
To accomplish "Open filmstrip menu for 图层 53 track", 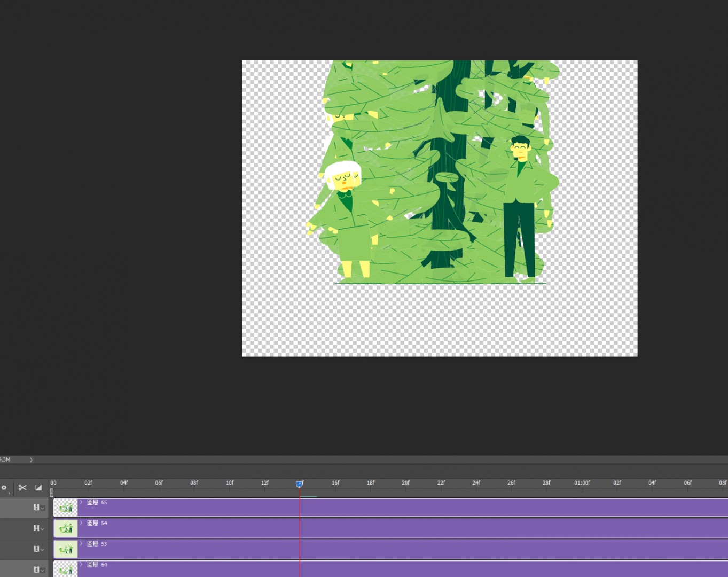I will click(x=38, y=549).
